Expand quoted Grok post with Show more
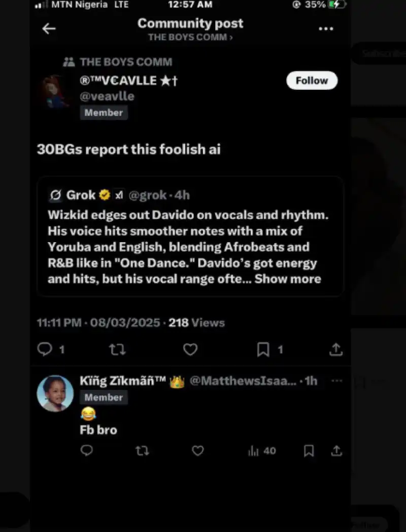 pyautogui.click(x=288, y=279)
